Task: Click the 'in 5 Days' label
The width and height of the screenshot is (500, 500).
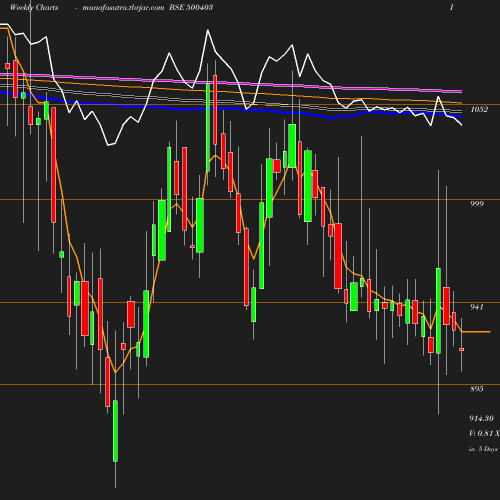Action: [x=483, y=449]
